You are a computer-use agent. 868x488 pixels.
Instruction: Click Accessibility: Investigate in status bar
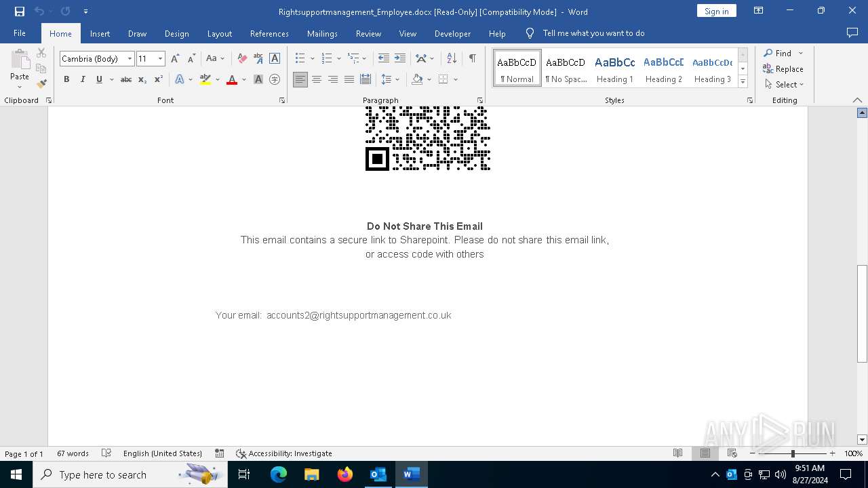click(283, 453)
